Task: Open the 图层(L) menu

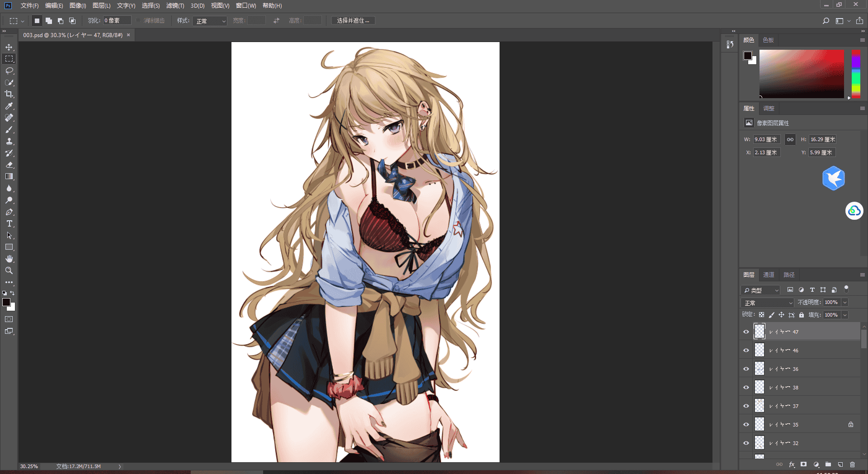Action: point(101,5)
